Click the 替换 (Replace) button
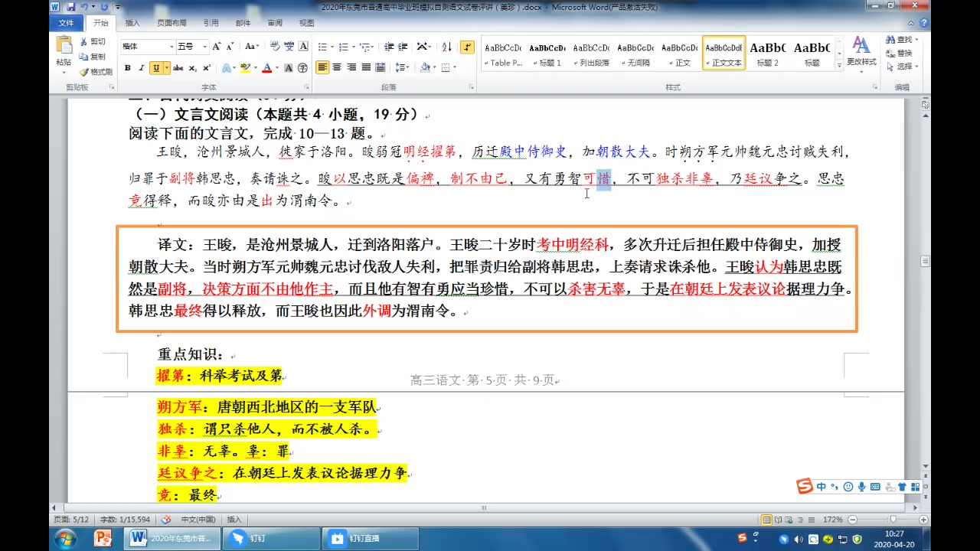The width and height of the screenshot is (980, 551). point(900,53)
